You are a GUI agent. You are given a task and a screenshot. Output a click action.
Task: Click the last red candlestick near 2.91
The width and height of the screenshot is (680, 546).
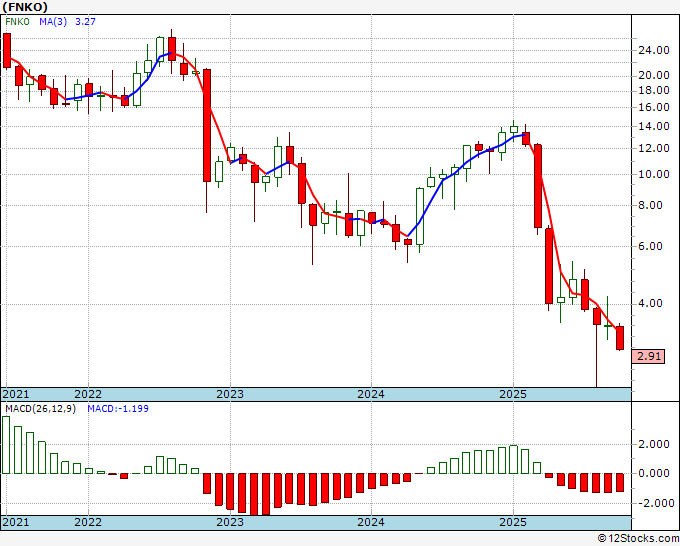click(620, 338)
